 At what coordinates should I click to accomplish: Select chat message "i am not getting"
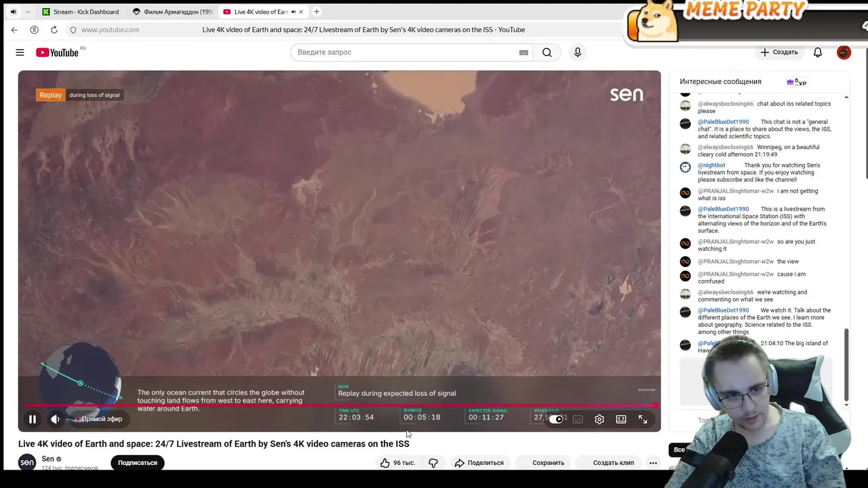click(758, 195)
